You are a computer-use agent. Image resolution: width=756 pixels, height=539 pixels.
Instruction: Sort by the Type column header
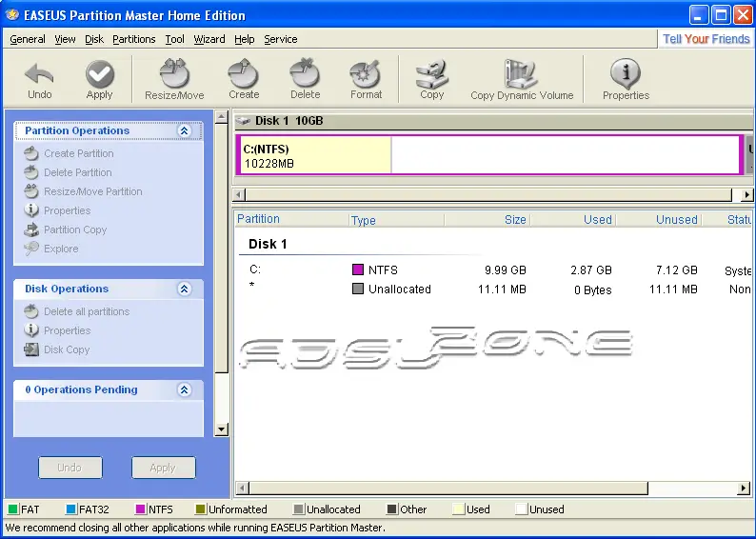(396, 220)
